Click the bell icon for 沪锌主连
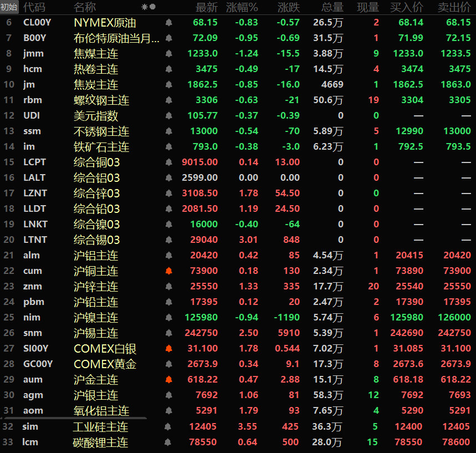This screenshot has height=453, width=476. click(169, 286)
